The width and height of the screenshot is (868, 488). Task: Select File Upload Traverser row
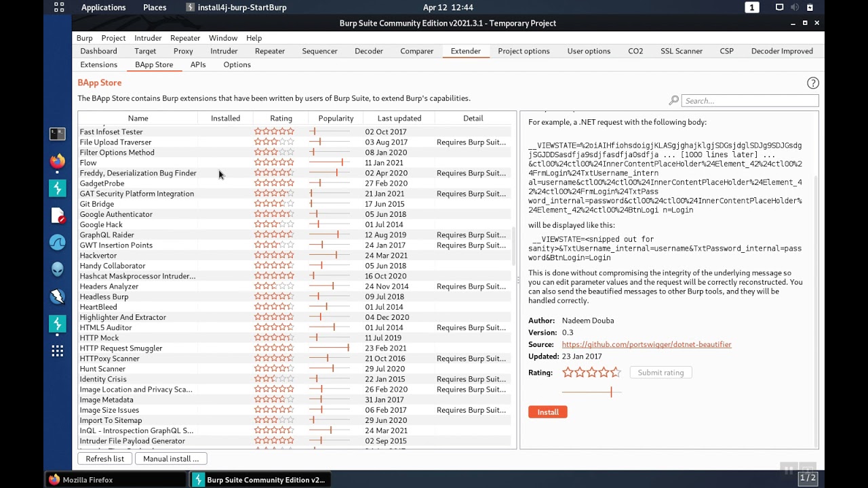[x=294, y=142]
